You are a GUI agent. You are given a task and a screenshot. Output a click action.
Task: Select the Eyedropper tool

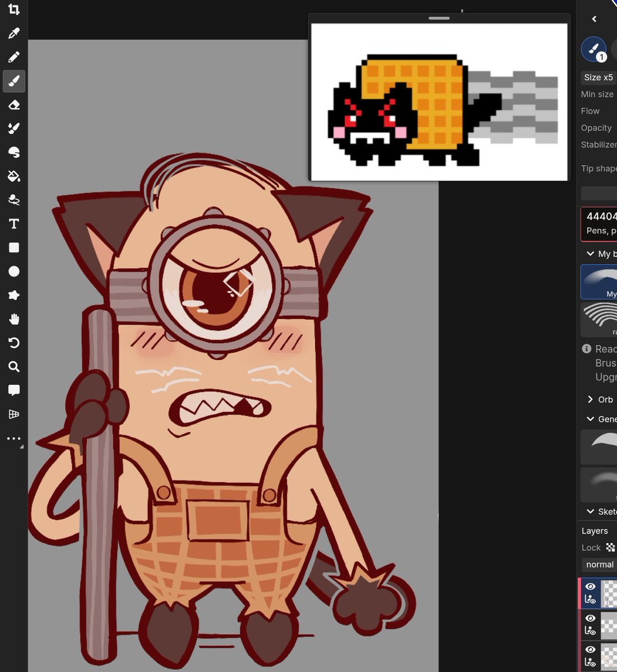(x=14, y=33)
